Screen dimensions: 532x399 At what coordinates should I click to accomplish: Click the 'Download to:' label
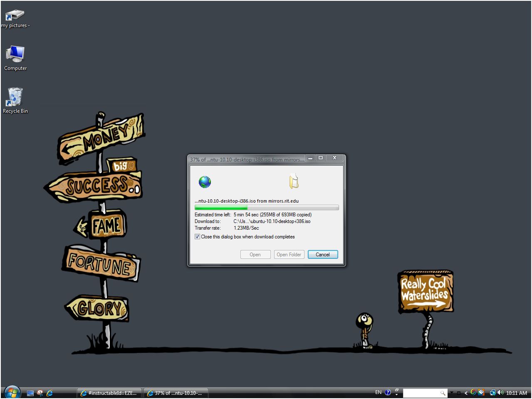point(208,221)
